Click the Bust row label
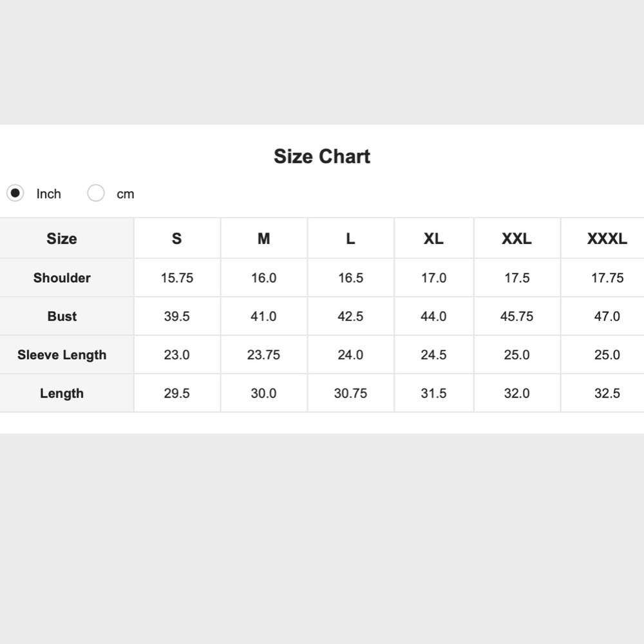 click(x=62, y=316)
